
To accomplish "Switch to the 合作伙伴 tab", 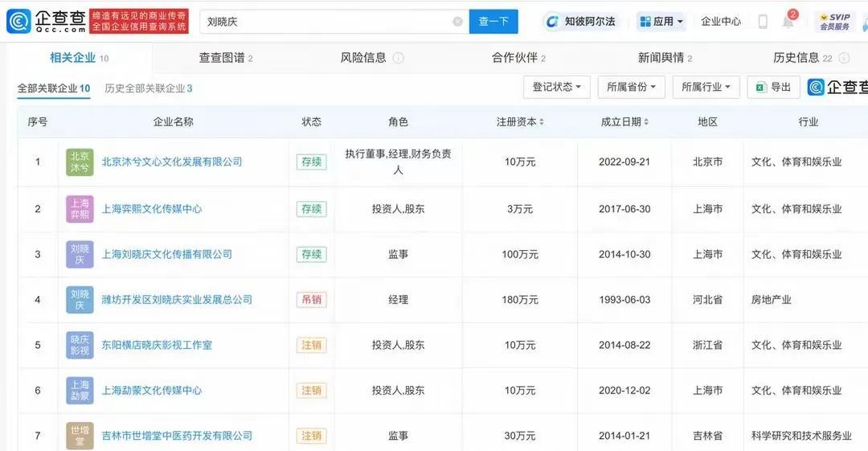I will pos(518,58).
